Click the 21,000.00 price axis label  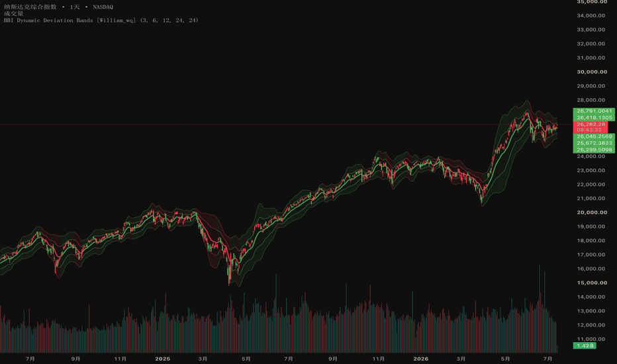pyautogui.click(x=591, y=199)
